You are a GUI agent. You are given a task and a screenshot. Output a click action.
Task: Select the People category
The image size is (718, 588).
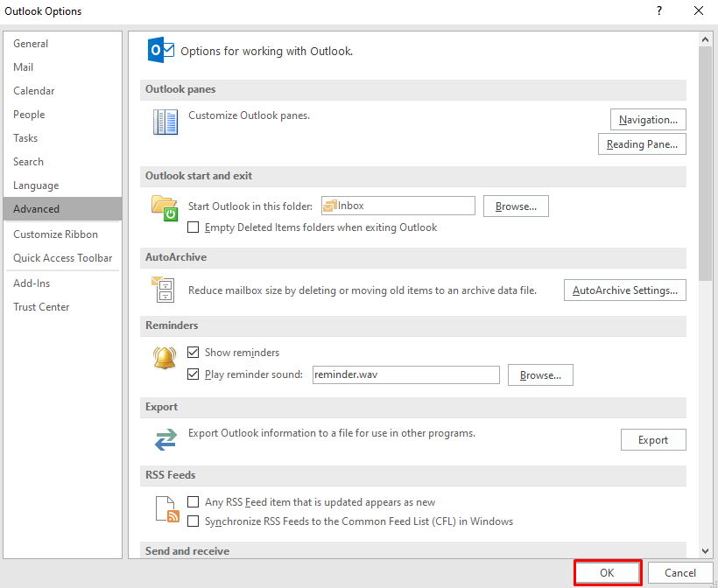click(x=63, y=115)
